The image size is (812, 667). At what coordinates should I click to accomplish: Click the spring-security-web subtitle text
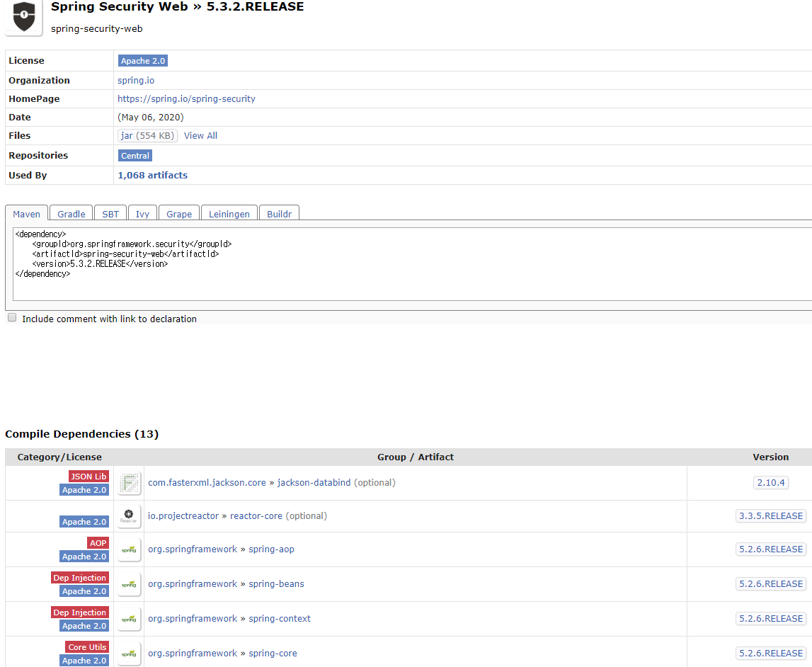pos(97,29)
